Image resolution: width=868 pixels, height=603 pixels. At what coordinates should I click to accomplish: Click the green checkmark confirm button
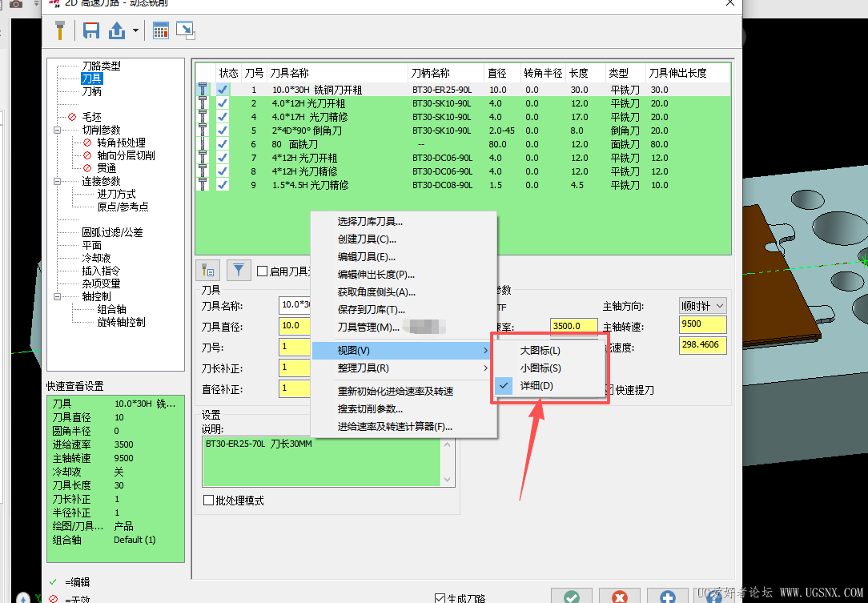pos(572,597)
